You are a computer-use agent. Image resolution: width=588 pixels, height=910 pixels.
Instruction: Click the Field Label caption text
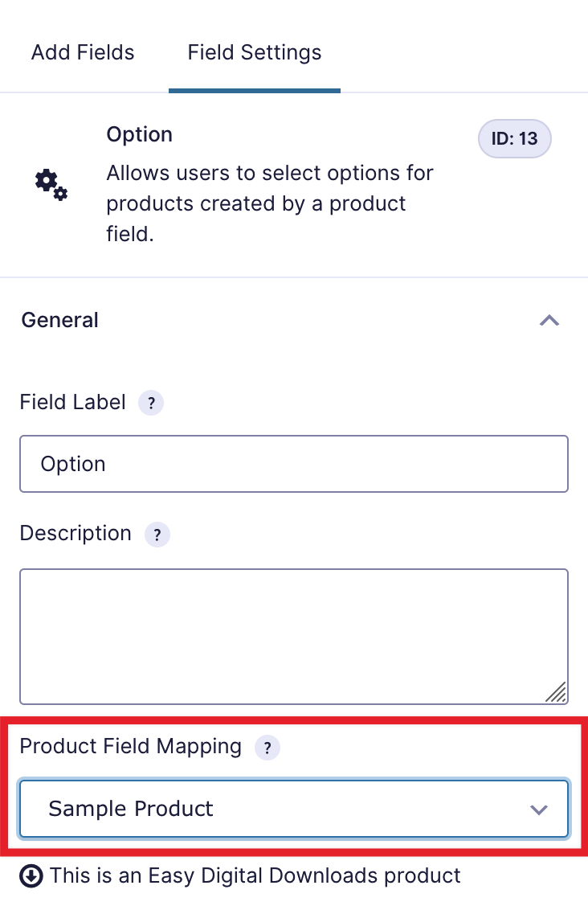click(x=72, y=402)
